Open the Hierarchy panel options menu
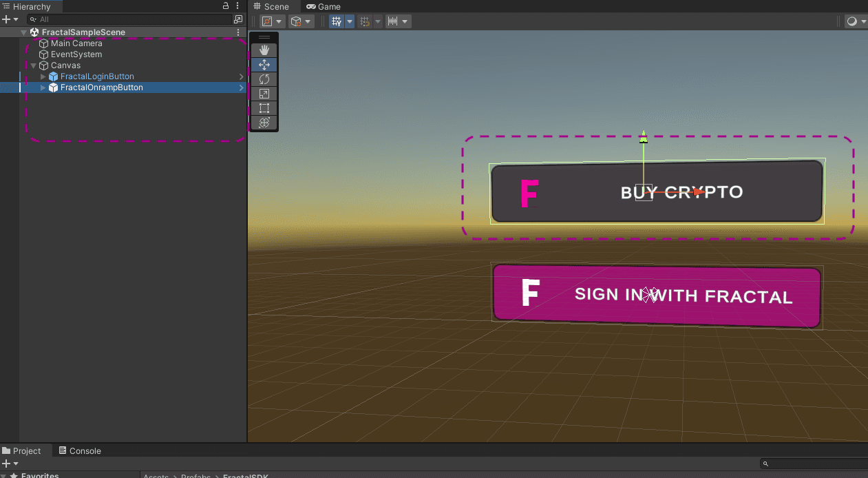868x478 pixels. [238, 6]
